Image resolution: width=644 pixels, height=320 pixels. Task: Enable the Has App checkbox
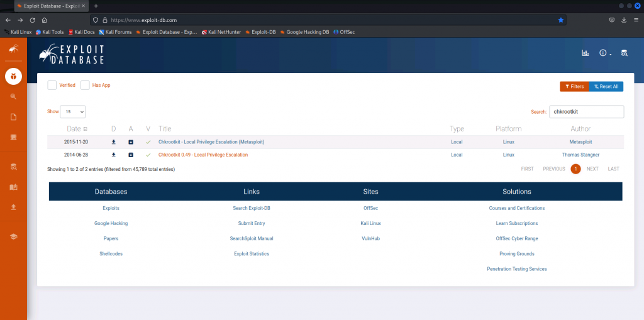coord(85,85)
